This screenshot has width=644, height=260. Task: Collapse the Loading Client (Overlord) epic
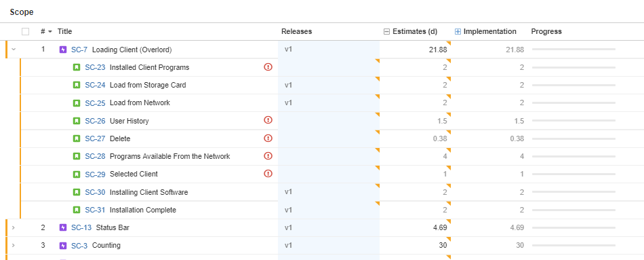click(13, 50)
